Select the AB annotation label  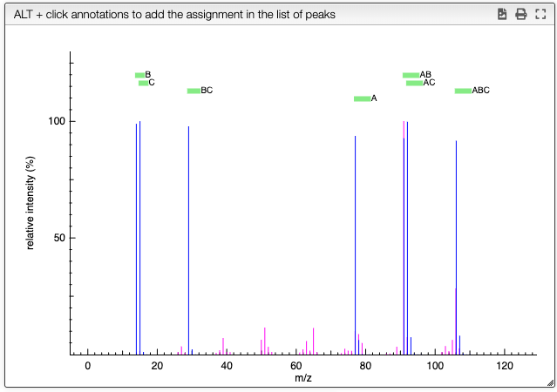(425, 75)
